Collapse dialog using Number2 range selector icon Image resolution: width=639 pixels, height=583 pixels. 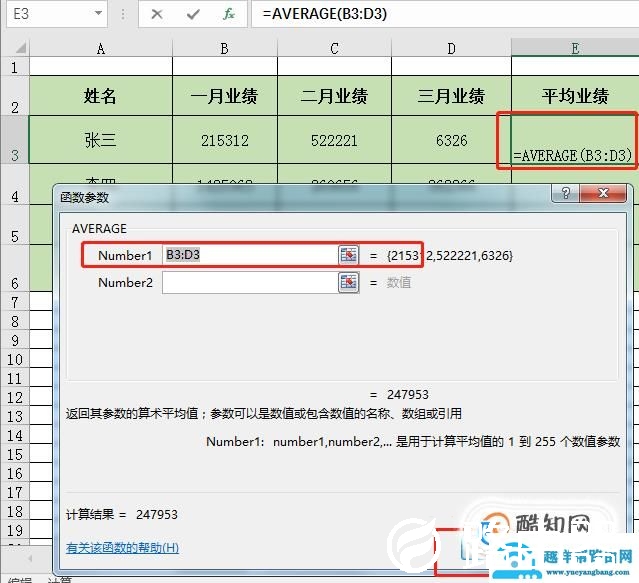[x=348, y=282]
